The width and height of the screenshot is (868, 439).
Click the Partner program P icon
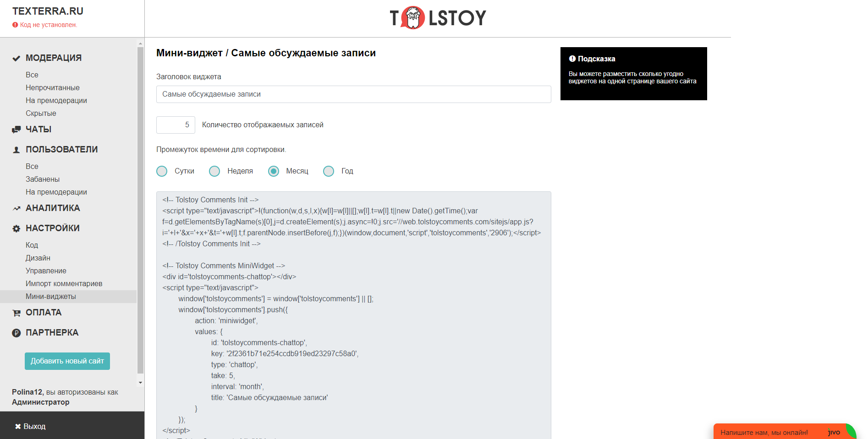click(x=16, y=333)
